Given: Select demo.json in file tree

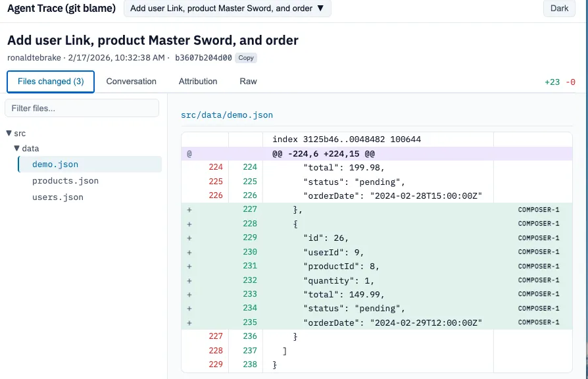Looking at the screenshot, I should [55, 164].
